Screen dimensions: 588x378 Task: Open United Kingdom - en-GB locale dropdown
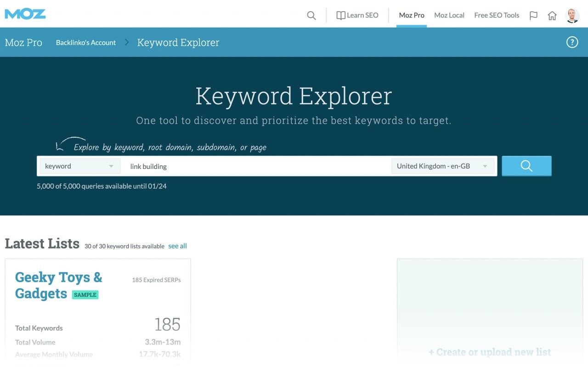442,166
